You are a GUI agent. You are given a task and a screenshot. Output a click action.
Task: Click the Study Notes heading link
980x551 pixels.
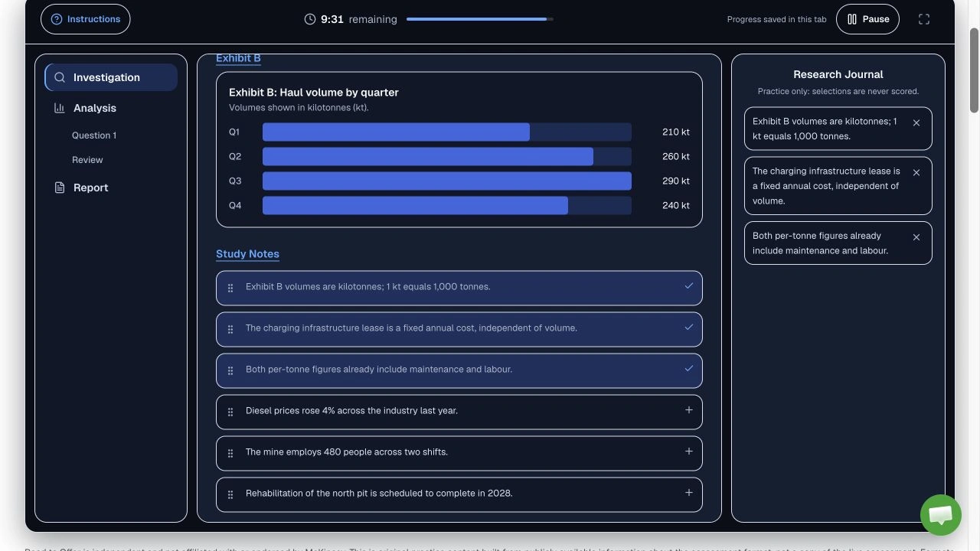pos(247,254)
